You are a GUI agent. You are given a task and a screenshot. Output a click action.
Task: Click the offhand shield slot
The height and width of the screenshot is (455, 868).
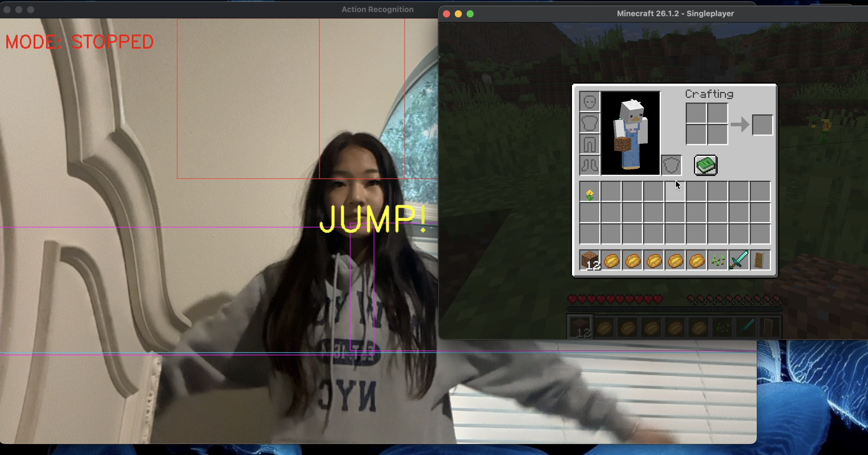coord(671,165)
